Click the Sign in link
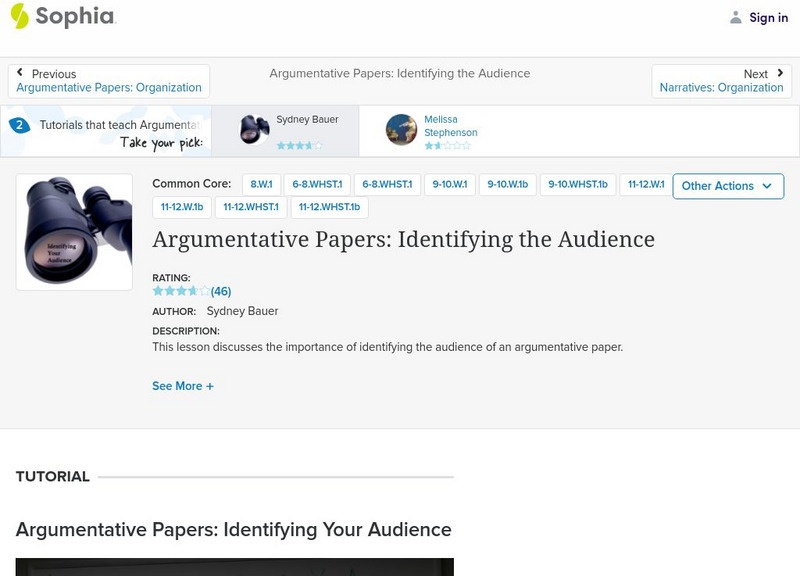The width and height of the screenshot is (800, 576). (768, 18)
